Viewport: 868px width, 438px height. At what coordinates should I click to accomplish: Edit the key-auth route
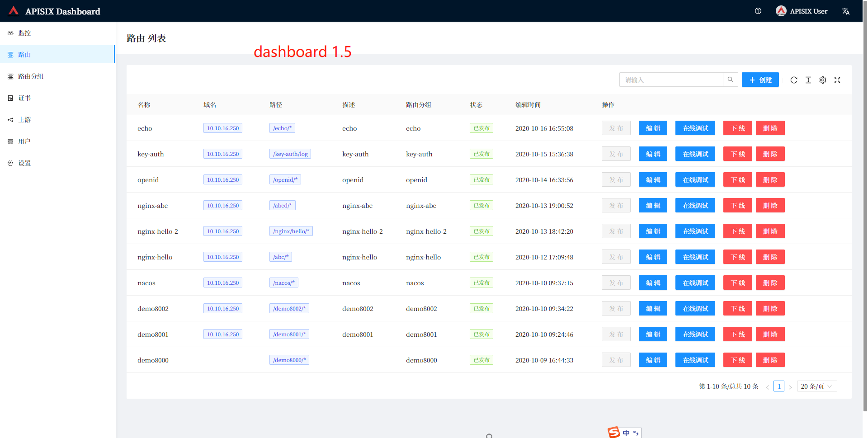point(653,154)
